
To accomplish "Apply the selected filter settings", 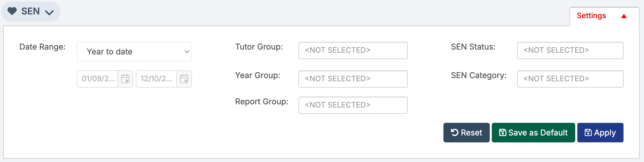I will pyautogui.click(x=600, y=133).
